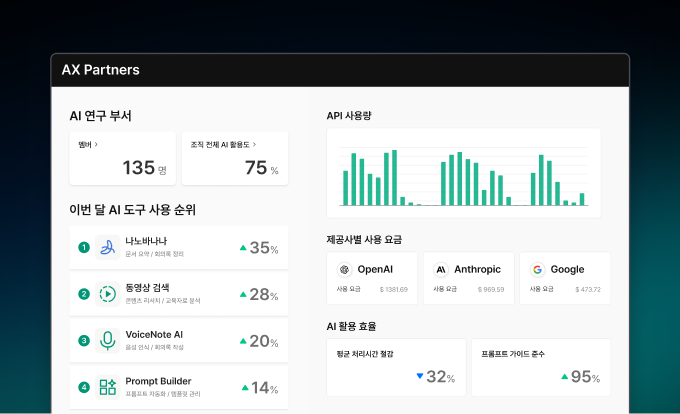Select the Google provider name
The image size is (680, 414).
pos(567,269)
